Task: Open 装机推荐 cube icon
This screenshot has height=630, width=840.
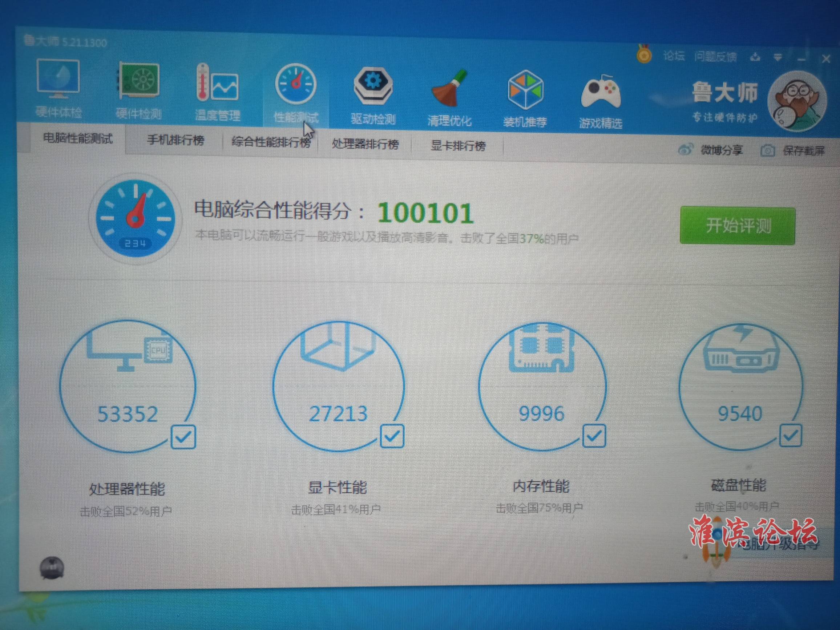Action: click(x=525, y=99)
